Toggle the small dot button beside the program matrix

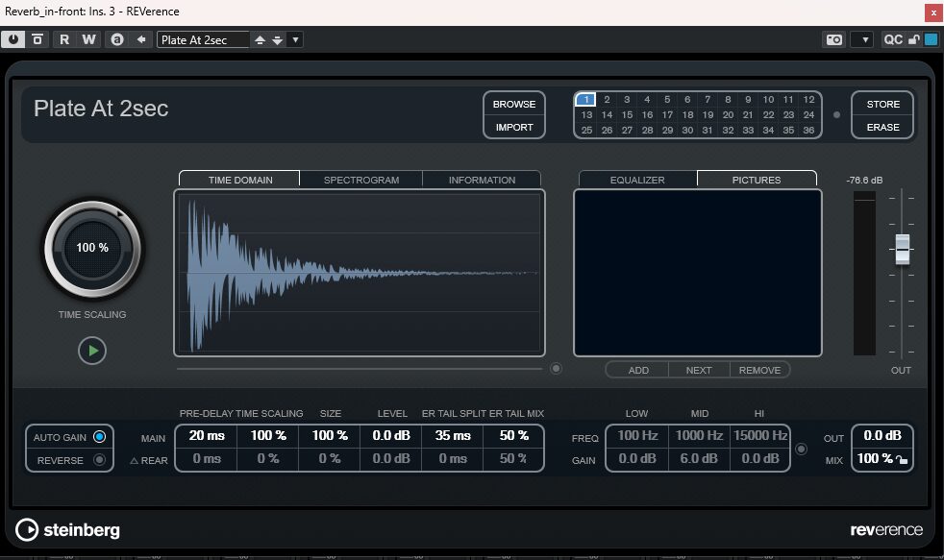pos(836,115)
